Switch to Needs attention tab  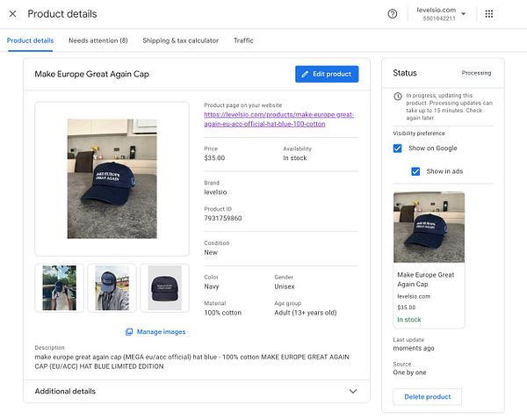coord(97,40)
